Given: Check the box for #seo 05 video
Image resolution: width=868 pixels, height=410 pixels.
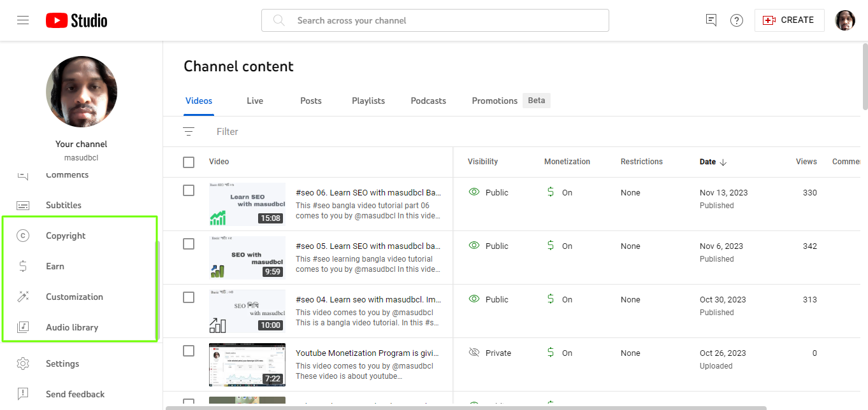Looking at the screenshot, I should click(x=189, y=244).
